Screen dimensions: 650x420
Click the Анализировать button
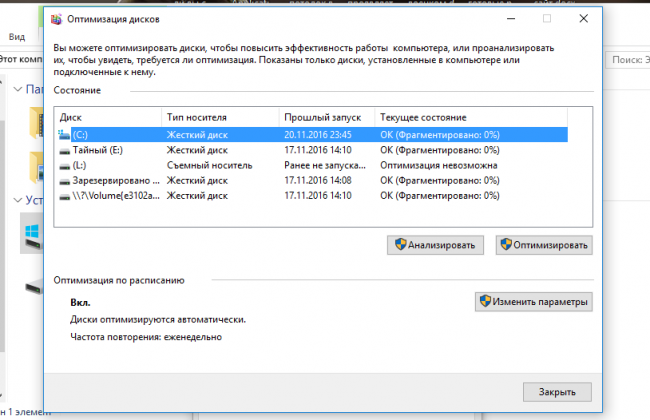coord(435,245)
